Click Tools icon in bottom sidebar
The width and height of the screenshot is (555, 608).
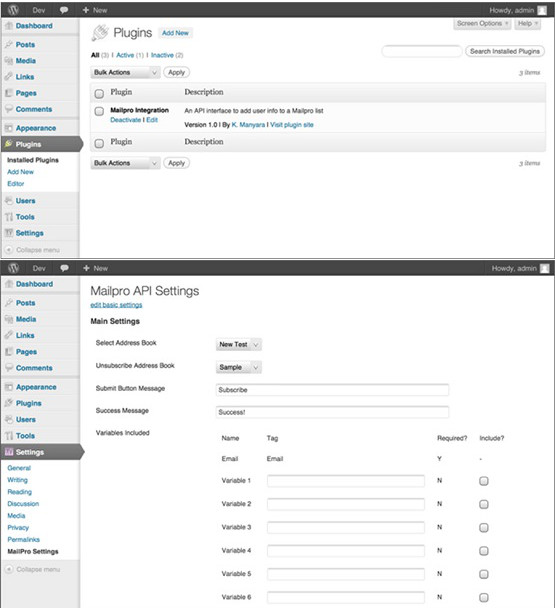(x=9, y=435)
